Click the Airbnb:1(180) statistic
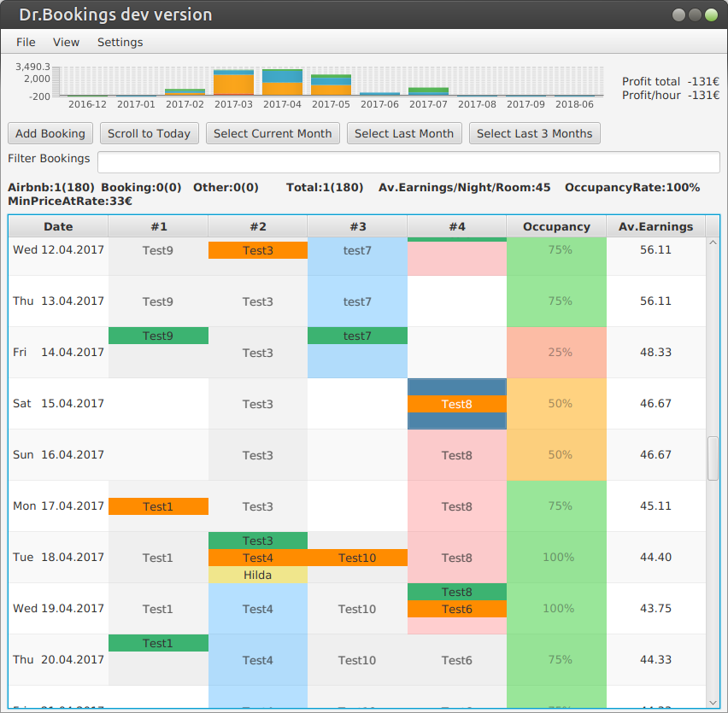Image resolution: width=728 pixels, height=713 pixels. 51,187
